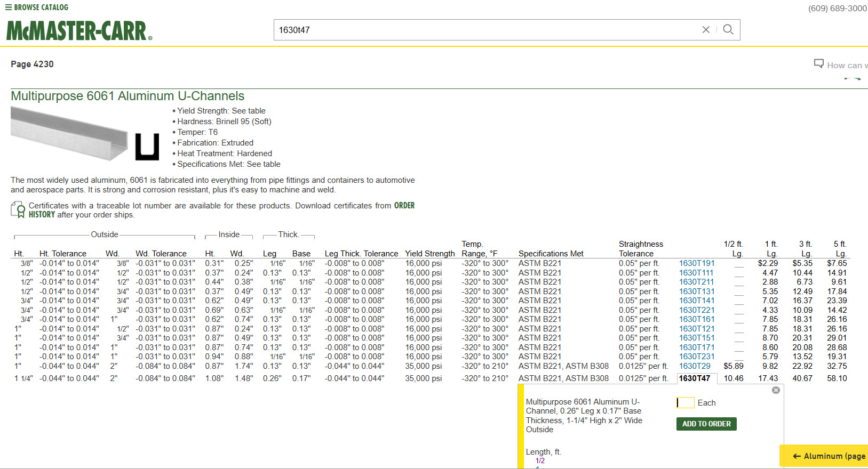Open part number 1630T121
This screenshot has height=469, width=868.
696,329
